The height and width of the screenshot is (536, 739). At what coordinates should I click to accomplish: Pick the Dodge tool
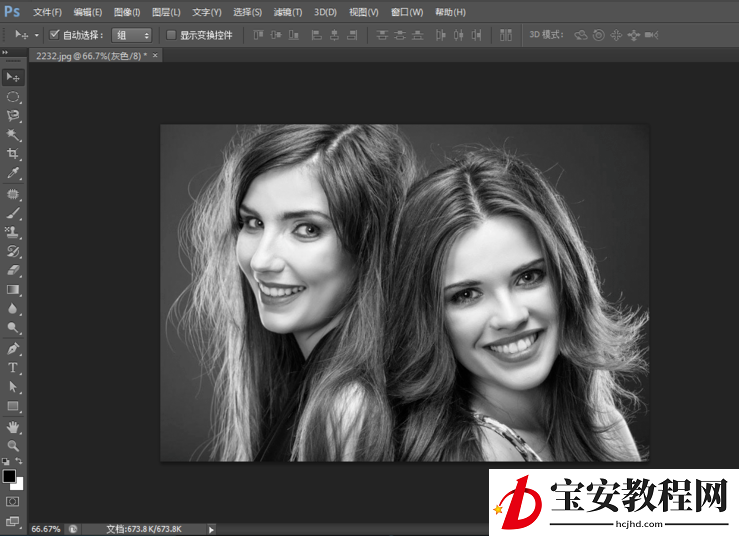pos(13,328)
